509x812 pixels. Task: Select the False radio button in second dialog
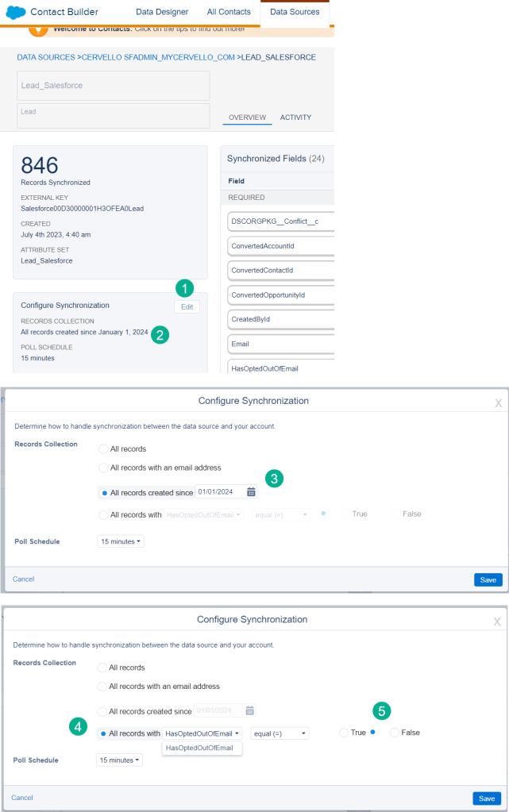[x=395, y=733]
